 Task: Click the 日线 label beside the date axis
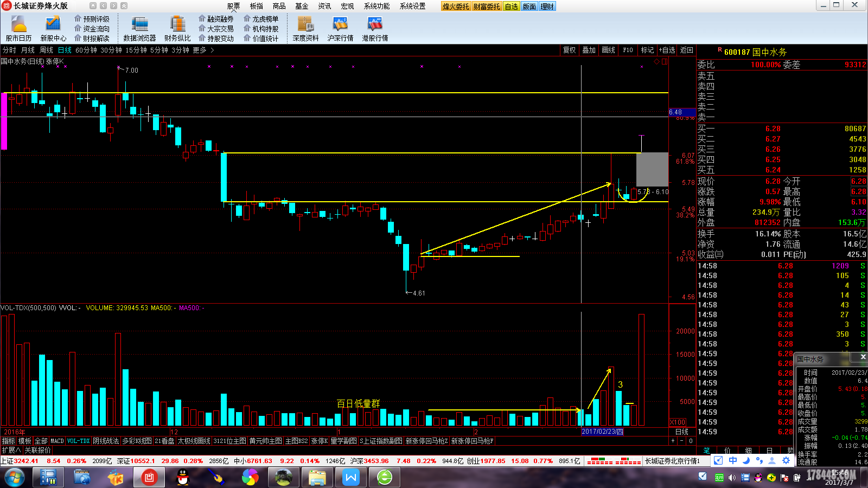pos(682,432)
